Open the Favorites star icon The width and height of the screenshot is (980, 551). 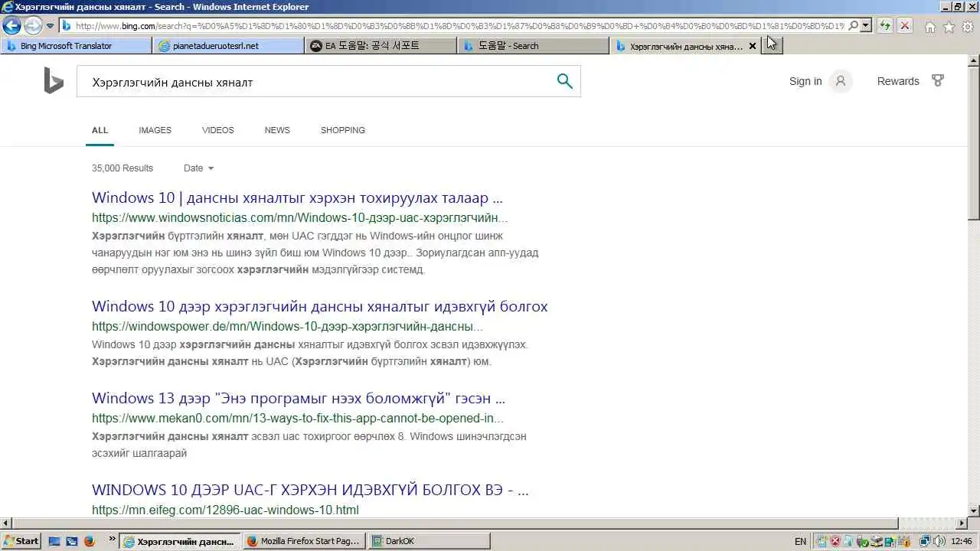pyautogui.click(x=949, y=27)
